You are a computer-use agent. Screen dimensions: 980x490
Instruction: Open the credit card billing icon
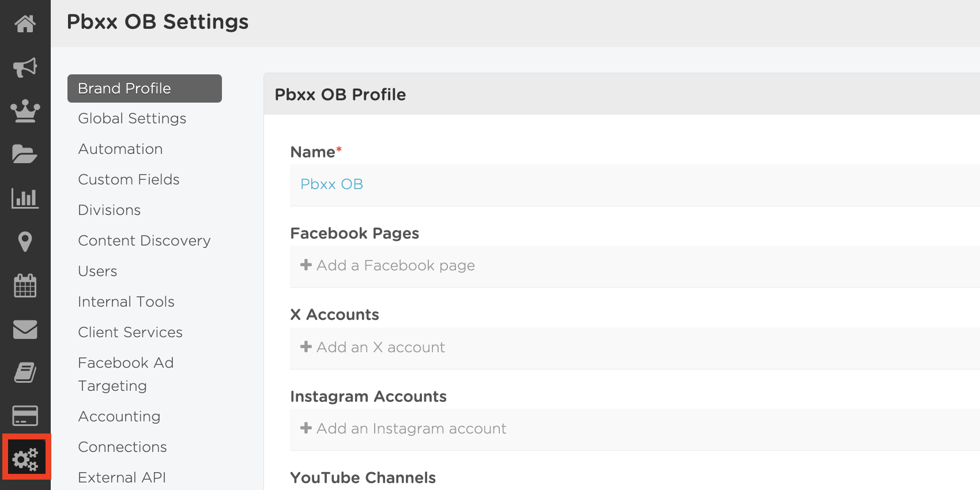[x=25, y=416]
